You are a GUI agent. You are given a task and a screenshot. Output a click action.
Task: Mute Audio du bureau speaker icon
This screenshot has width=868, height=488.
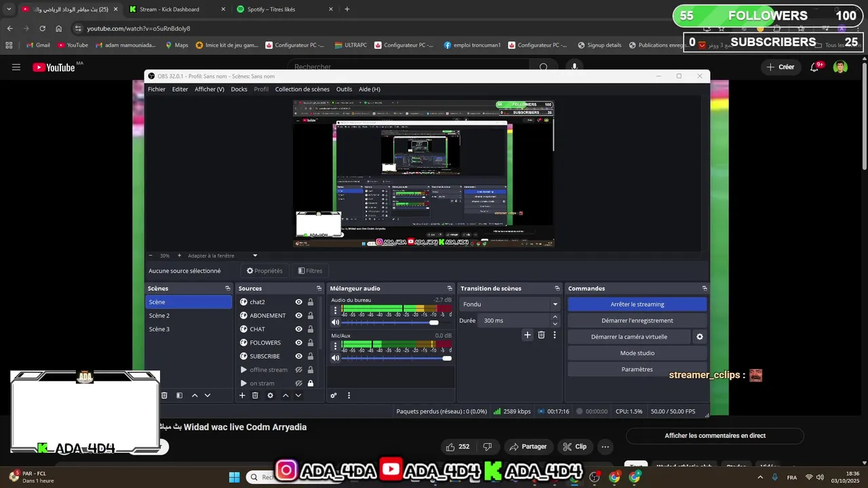pyautogui.click(x=335, y=323)
